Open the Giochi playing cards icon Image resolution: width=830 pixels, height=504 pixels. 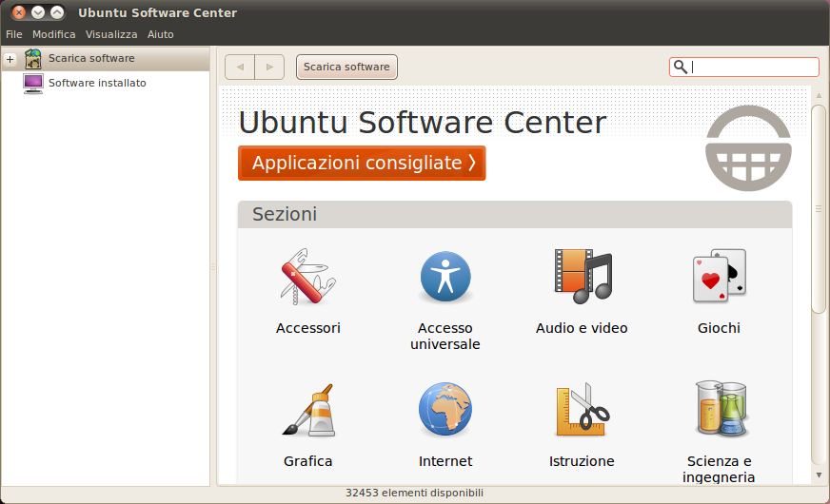[720, 276]
